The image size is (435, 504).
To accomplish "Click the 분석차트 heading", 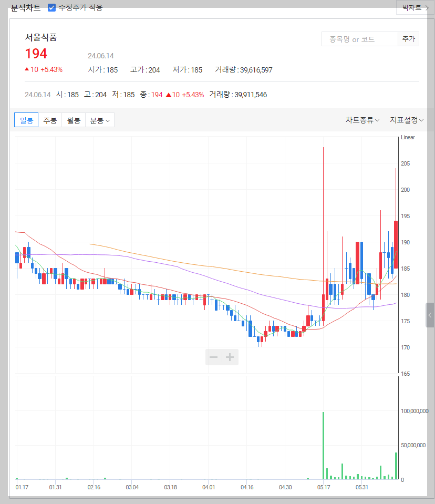I will click(x=26, y=7).
